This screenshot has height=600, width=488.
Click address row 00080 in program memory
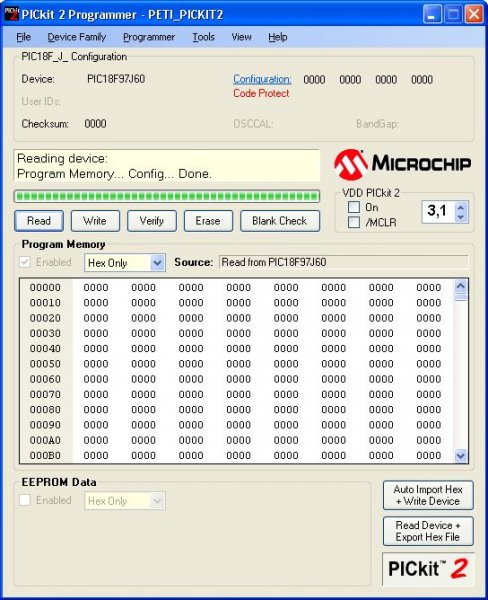coord(45,409)
